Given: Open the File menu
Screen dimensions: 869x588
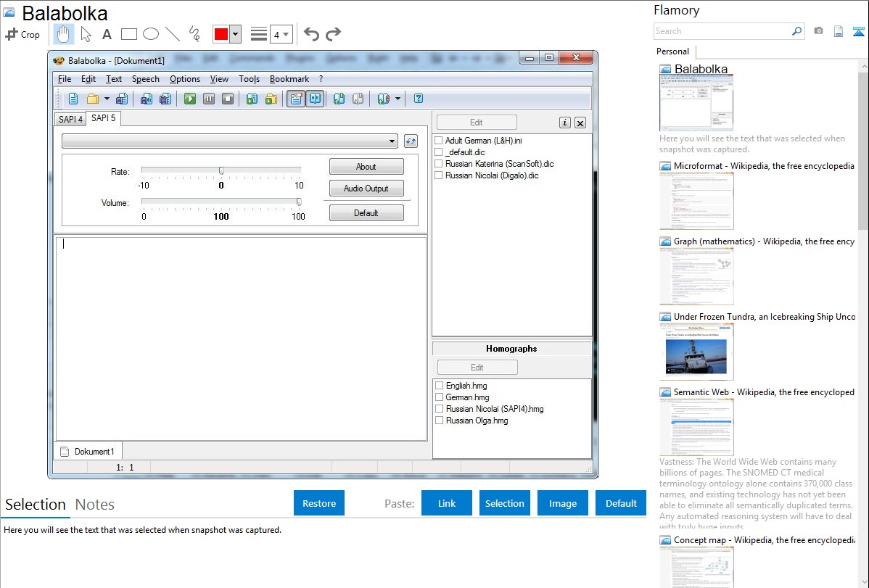Looking at the screenshot, I should pos(65,79).
